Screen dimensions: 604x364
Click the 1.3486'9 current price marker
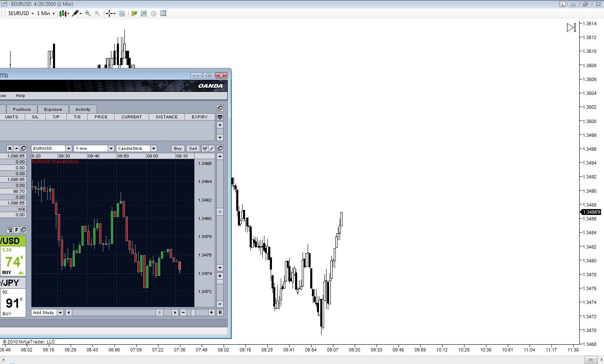click(x=591, y=212)
